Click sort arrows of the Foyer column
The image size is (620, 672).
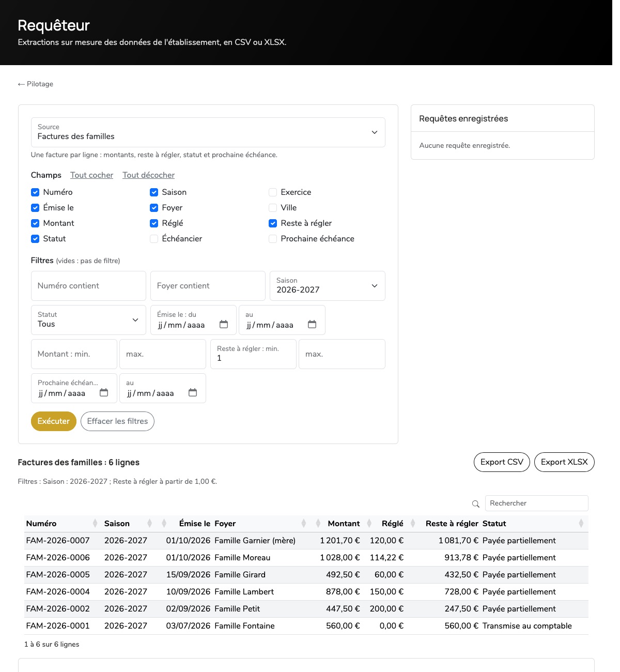click(304, 523)
